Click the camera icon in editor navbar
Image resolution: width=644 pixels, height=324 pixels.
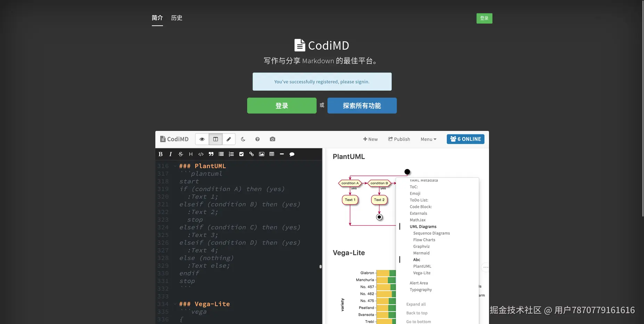[x=272, y=139]
